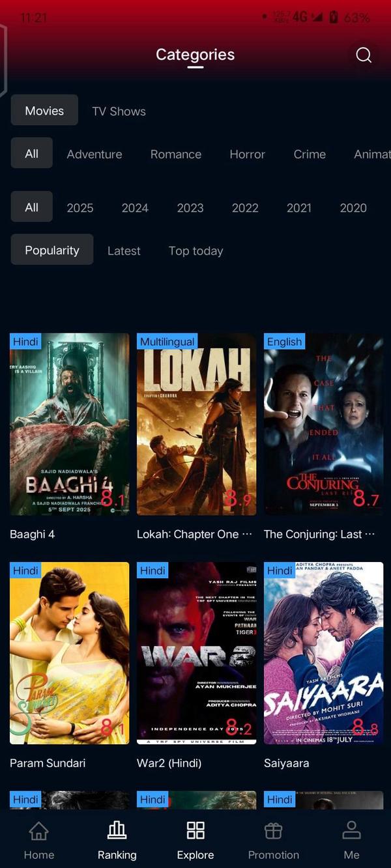This screenshot has width=391, height=868.
Task: Open the Baaghi 4 movie poster
Action: [70, 425]
